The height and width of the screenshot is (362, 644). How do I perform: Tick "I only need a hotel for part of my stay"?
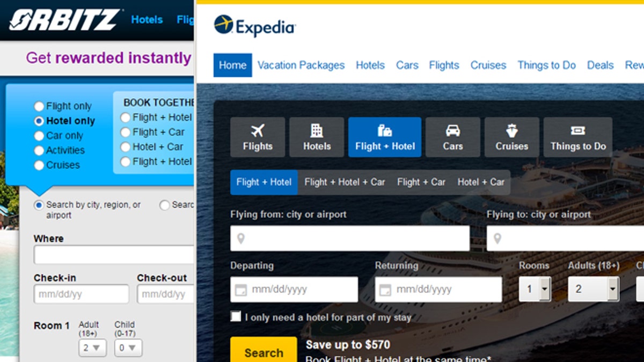236,316
